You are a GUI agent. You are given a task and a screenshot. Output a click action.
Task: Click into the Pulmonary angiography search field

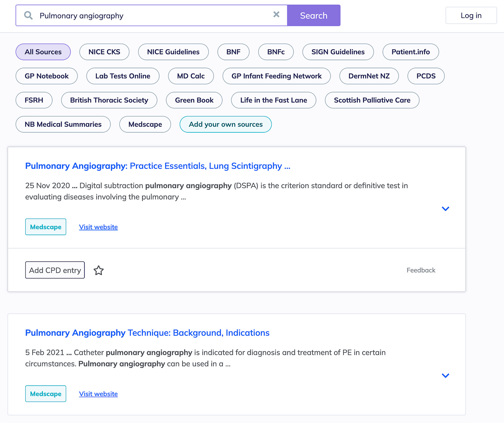pyautogui.click(x=152, y=16)
